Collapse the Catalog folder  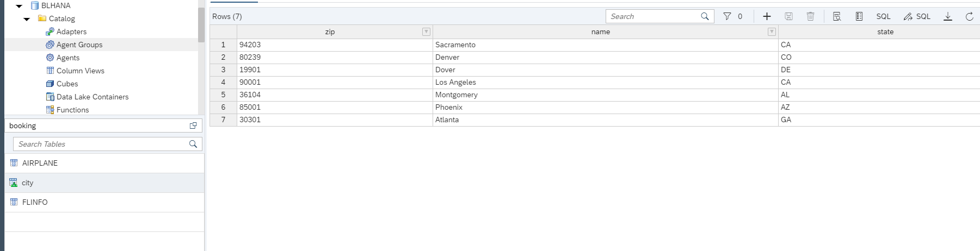(27, 19)
